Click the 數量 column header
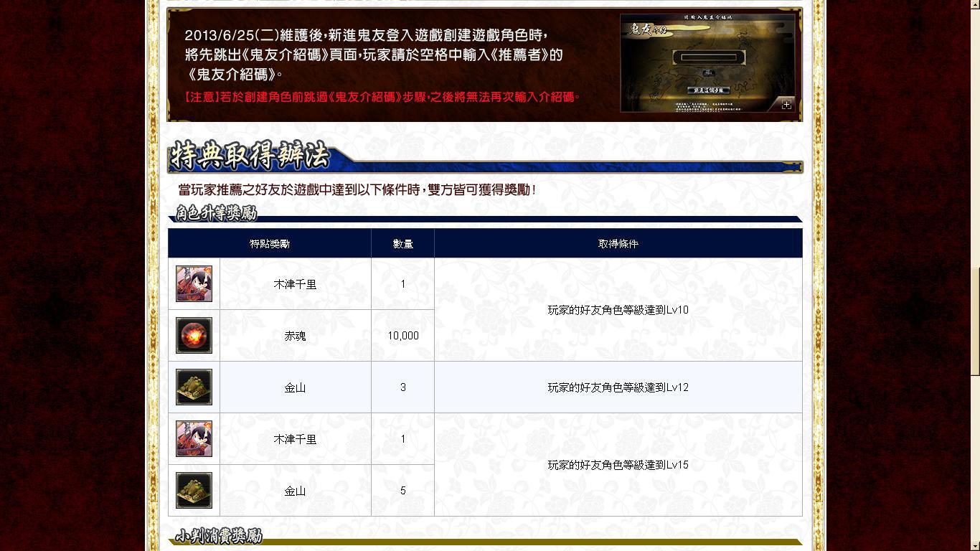The width and height of the screenshot is (980, 551). click(x=402, y=244)
